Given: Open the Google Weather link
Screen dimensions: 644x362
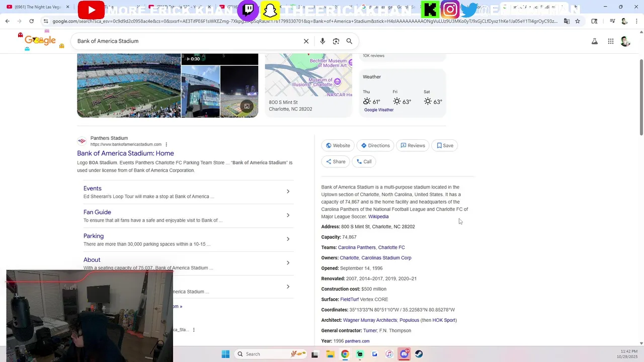Looking at the screenshot, I should [x=379, y=110].
